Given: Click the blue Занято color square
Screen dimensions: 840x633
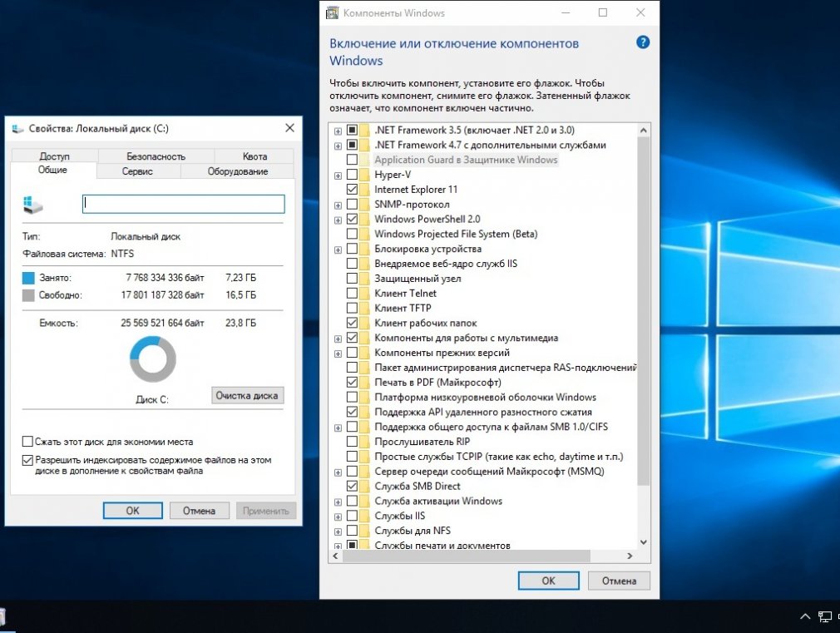Looking at the screenshot, I should (x=28, y=278).
